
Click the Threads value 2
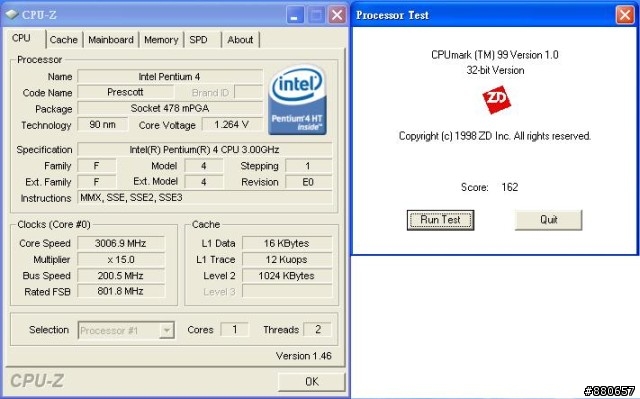click(318, 330)
